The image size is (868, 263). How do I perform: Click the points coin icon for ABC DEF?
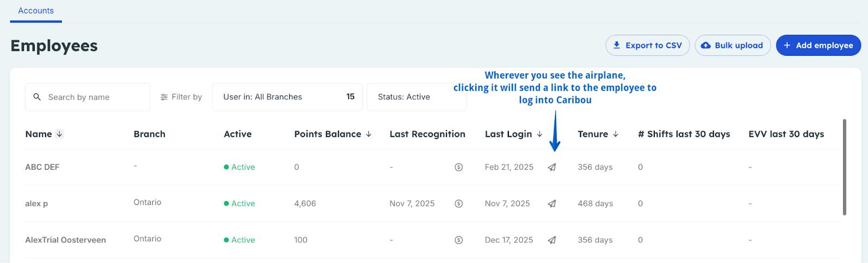click(458, 167)
